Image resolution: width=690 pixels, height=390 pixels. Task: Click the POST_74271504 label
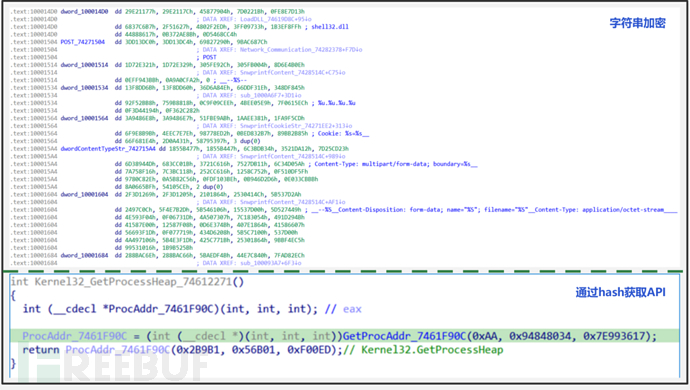click(83, 42)
